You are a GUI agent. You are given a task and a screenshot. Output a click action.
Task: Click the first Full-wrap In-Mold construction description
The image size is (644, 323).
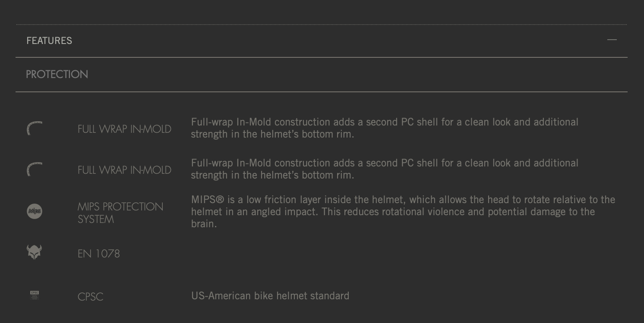pyautogui.click(x=385, y=128)
